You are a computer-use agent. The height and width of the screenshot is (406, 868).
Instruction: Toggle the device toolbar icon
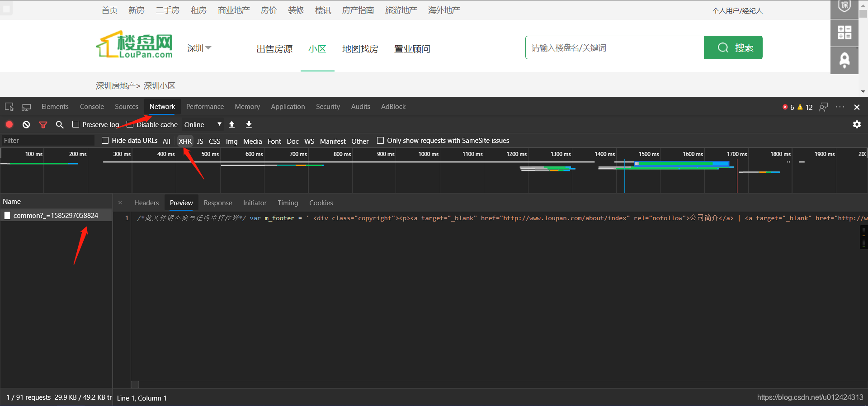point(26,107)
